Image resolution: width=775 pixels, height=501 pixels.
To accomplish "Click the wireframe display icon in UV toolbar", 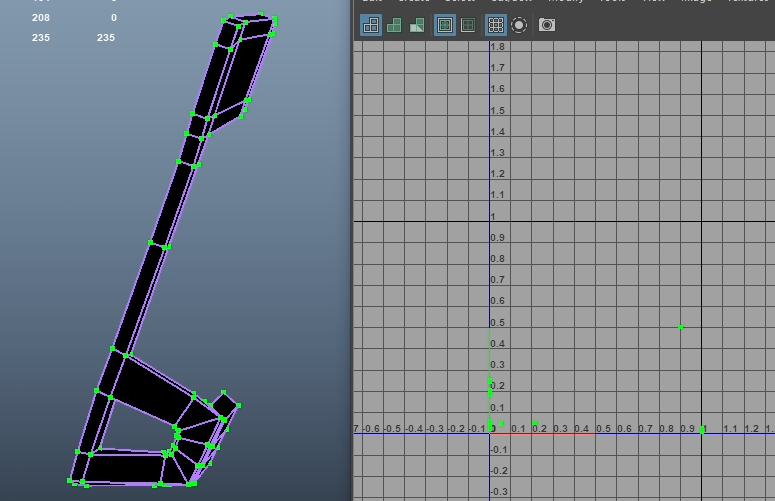I will [371, 25].
